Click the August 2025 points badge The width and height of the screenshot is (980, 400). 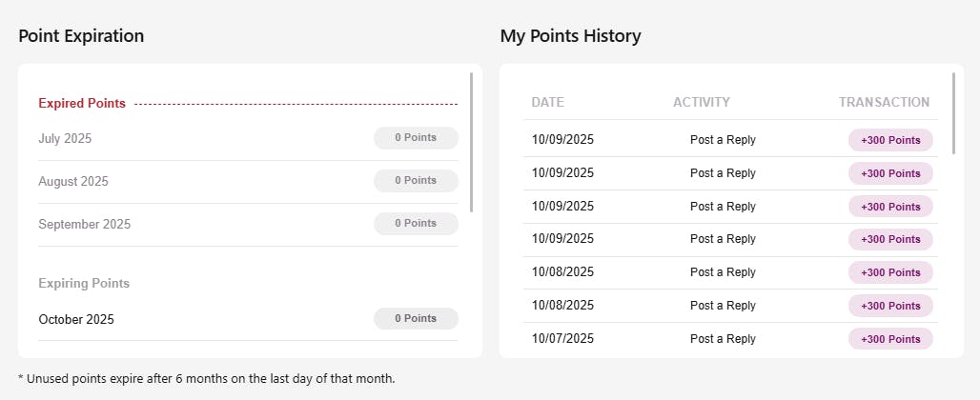point(416,181)
